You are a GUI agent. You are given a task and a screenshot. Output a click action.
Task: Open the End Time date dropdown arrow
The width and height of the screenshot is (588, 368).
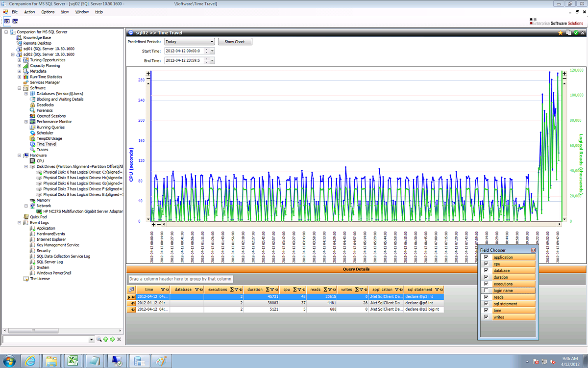(212, 60)
